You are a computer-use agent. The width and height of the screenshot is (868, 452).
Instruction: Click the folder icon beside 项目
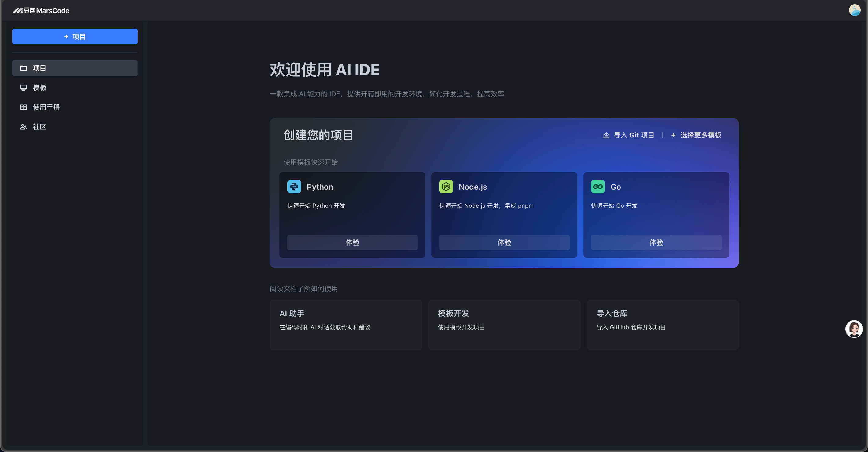pos(24,68)
